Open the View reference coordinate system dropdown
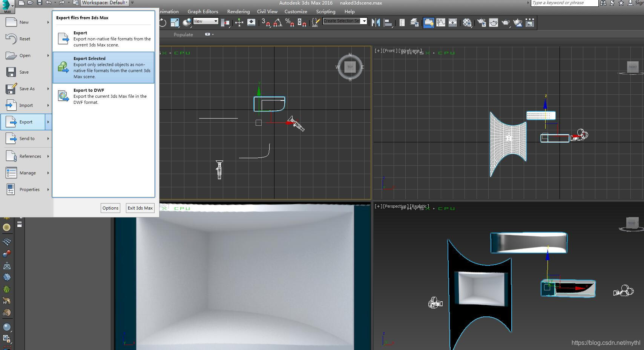 205,21
